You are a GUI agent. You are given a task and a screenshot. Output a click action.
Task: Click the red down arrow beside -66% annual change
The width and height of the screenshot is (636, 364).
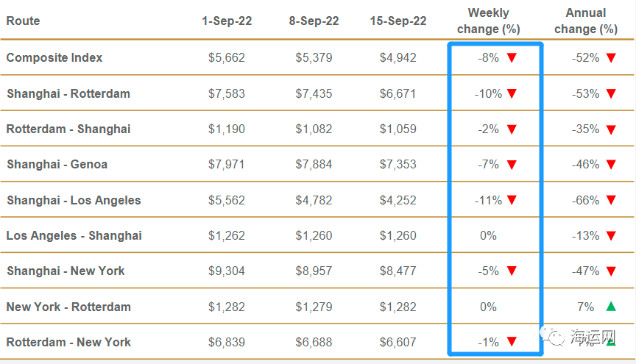pos(610,200)
